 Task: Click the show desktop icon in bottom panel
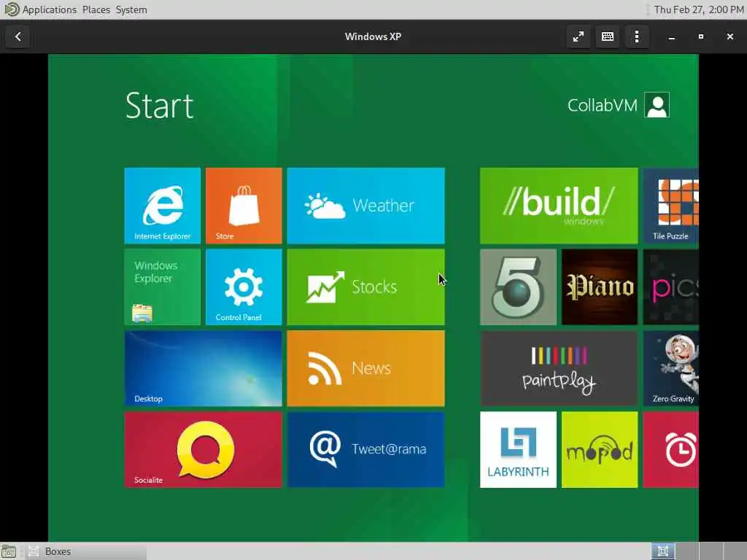[x=9, y=551]
